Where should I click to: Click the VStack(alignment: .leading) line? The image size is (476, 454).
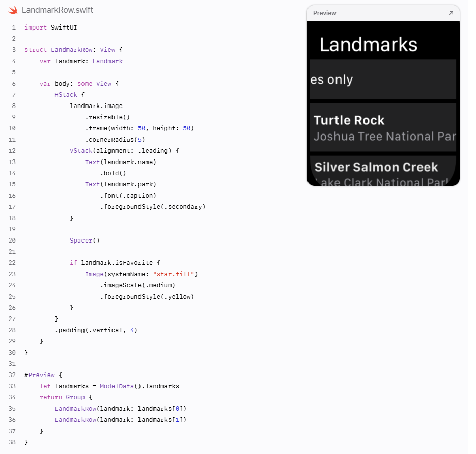point(124,151)
